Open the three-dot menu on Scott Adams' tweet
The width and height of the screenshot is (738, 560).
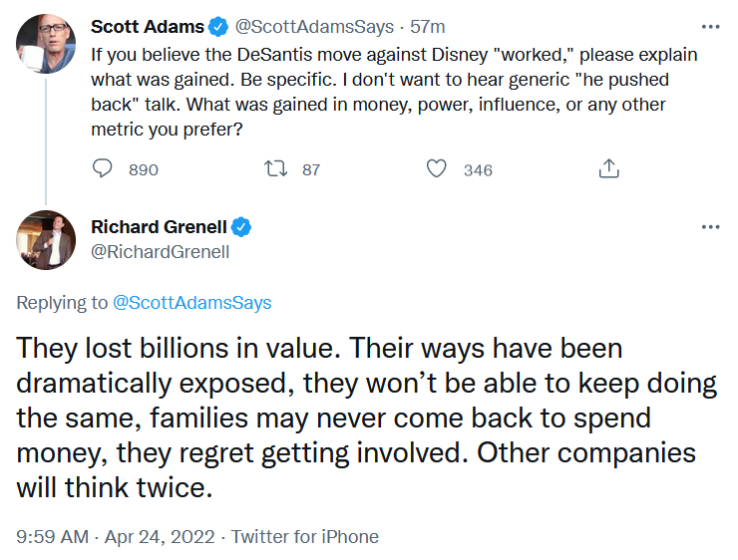pos(710,27)
